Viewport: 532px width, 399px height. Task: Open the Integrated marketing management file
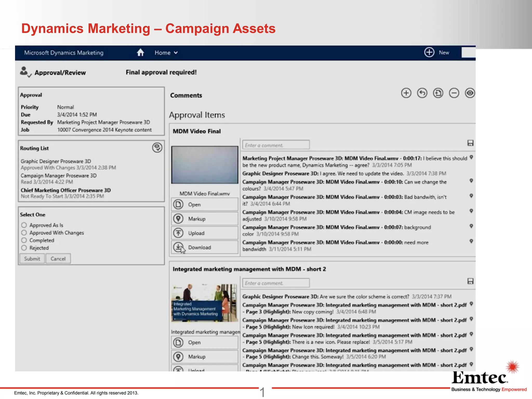205,342
